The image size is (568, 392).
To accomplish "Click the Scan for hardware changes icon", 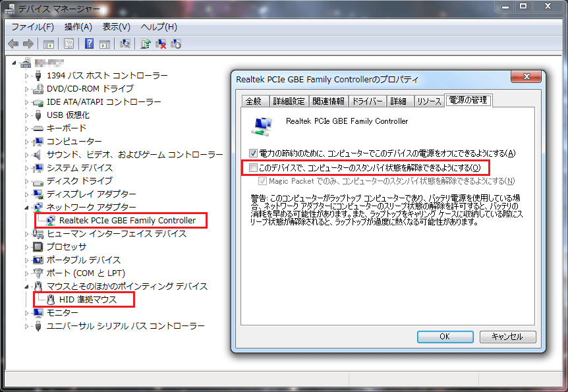I will tap(125, 44).
